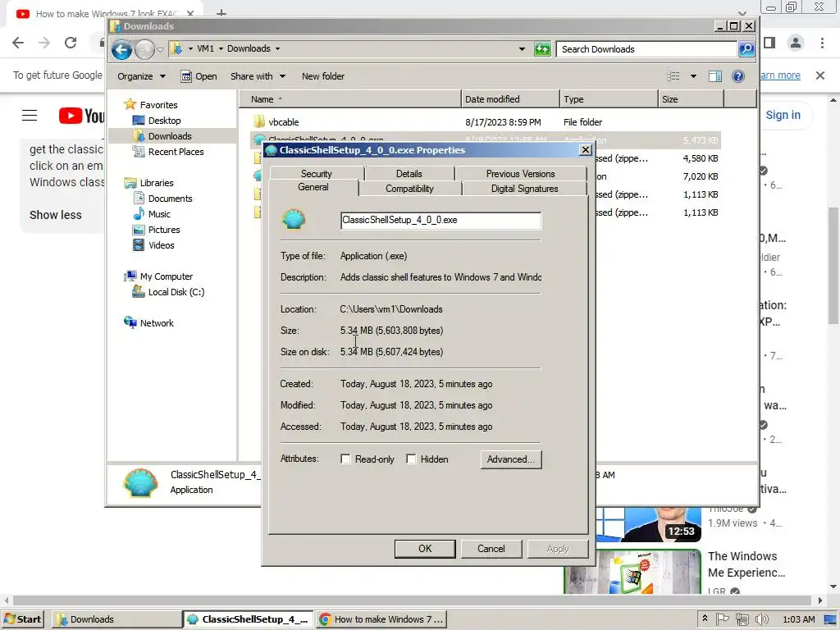This screenshot has height=630, width=840.
Task: Click the Classic Shell icon in Properties dialog
Action: coord(294,219)
